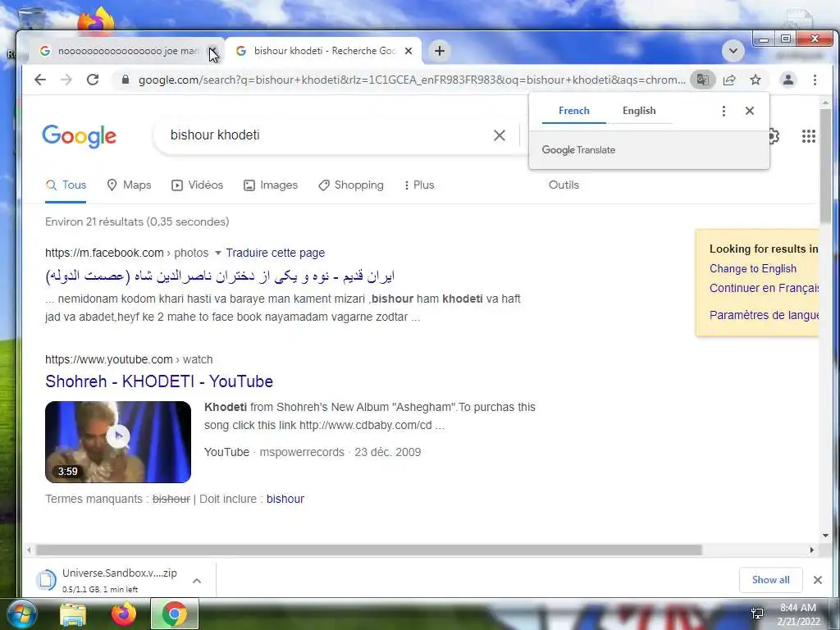840x630 pixels.
Task: Select French in the translate popup
Action: tap(573, 111)
